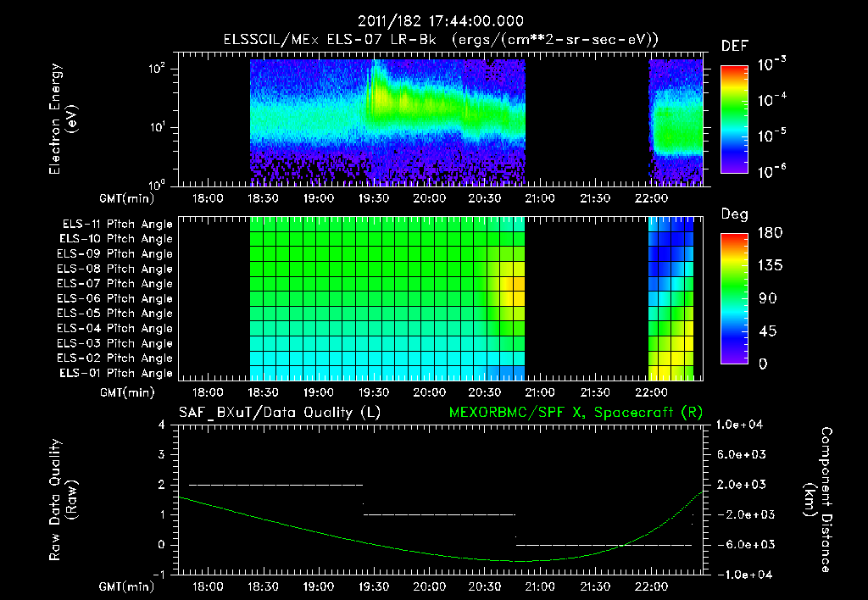Screen dimensions: 868x600
Task: Select the ELS-10 Pitch Angle row label
Action: tap(116, 239)
